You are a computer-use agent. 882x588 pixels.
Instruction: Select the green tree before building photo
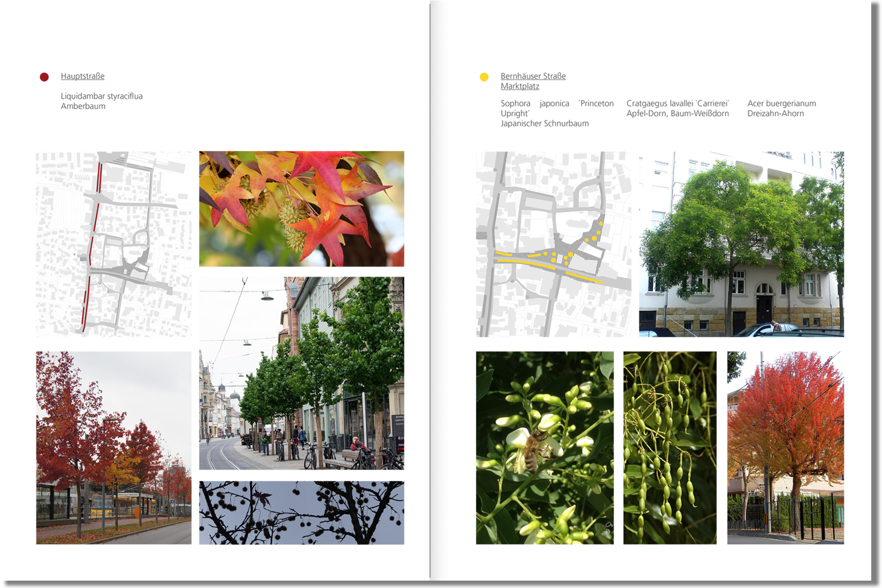click(x=741, y=244)
